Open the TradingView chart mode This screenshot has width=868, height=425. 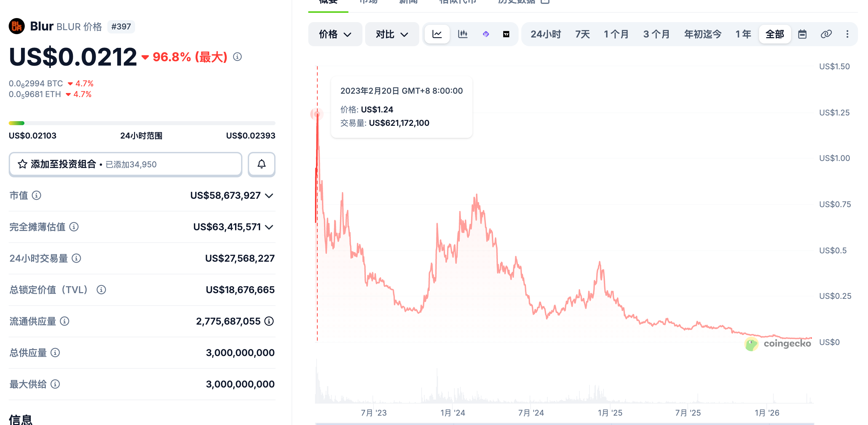pos(506,34)
